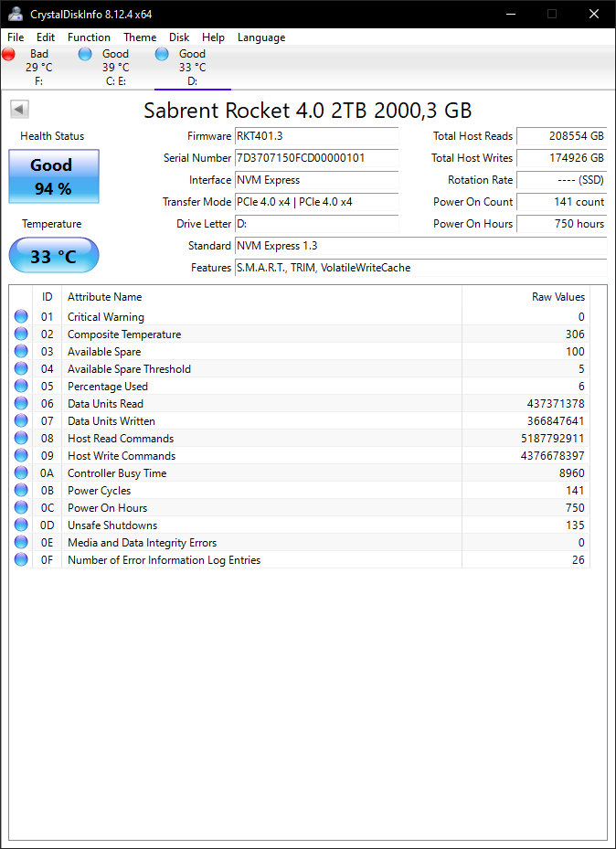Image resolution: width=616 pixels, height=849 pixels.
Task: Click the Firmware field RKT401.3
Action: coord(316,136)
